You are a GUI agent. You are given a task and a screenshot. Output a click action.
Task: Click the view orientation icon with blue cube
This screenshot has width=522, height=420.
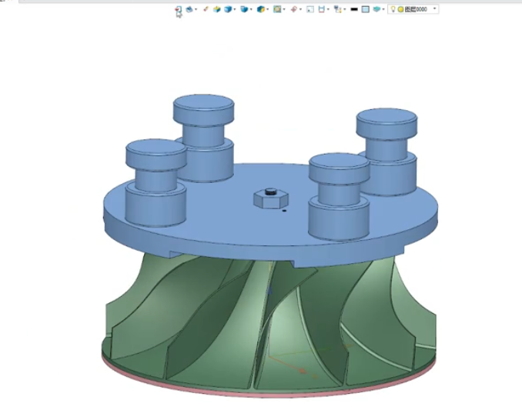coord(189,9)
